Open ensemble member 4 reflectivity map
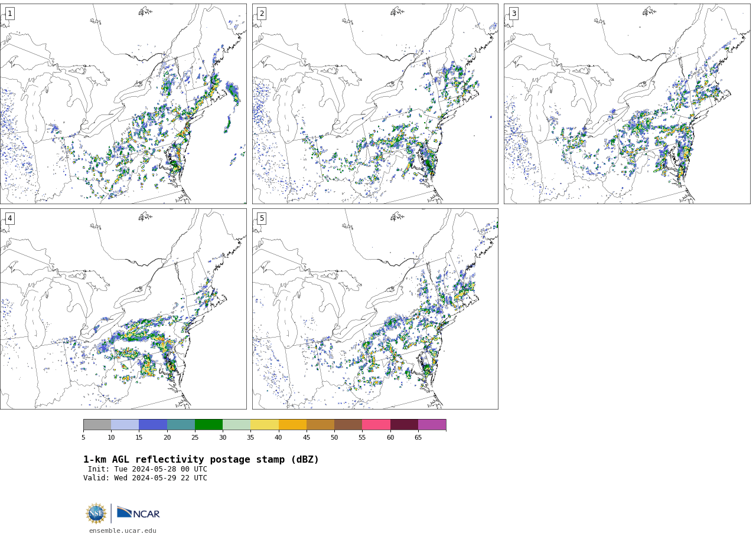The width and height of the screenshot is (756, 537). (123, 309)
